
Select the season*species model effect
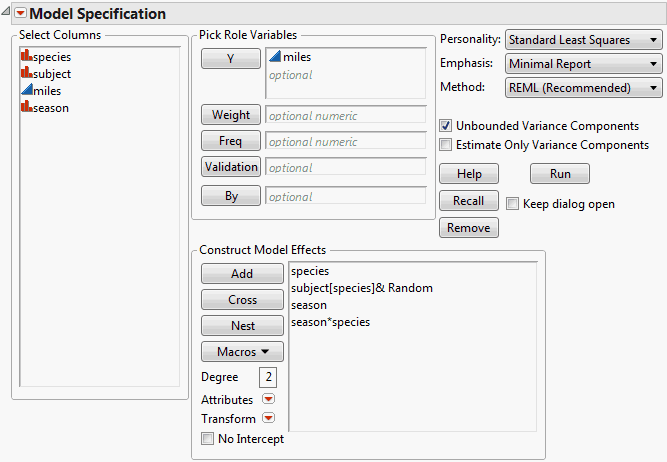[x=330, y=322]
